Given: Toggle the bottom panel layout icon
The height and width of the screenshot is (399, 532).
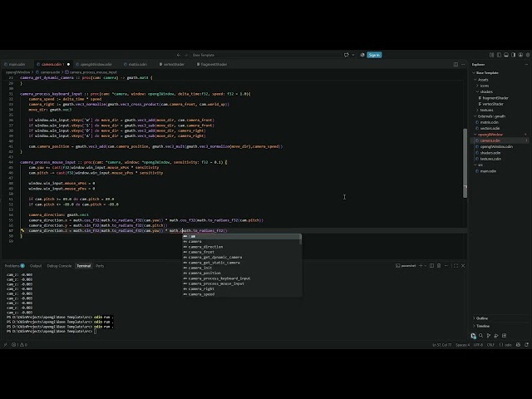Looking at the screenshot, I should pos(506,55).
